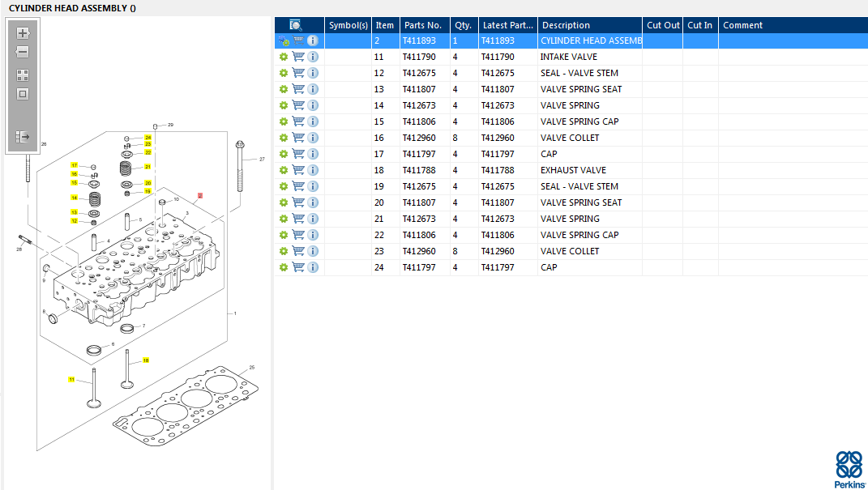The height and width of the screenshot is (490, 868).
Task: Show info for item 13 valve spring seat
Action: pyautogui.click(x=313, y=88)
